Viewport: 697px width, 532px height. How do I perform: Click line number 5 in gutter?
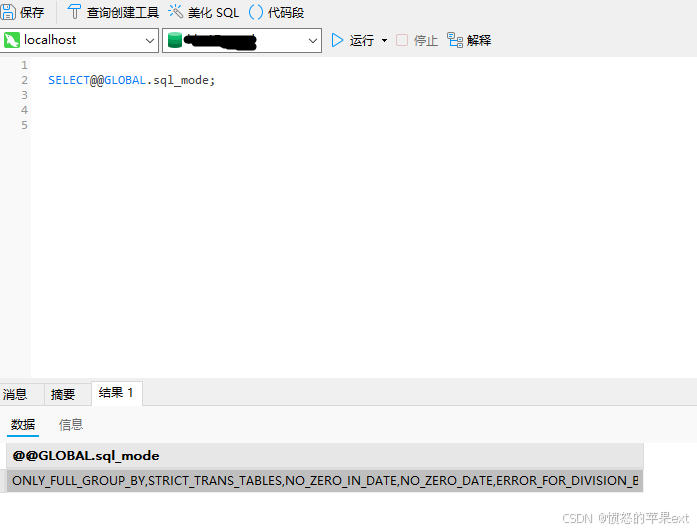click(x=24, y=125)
